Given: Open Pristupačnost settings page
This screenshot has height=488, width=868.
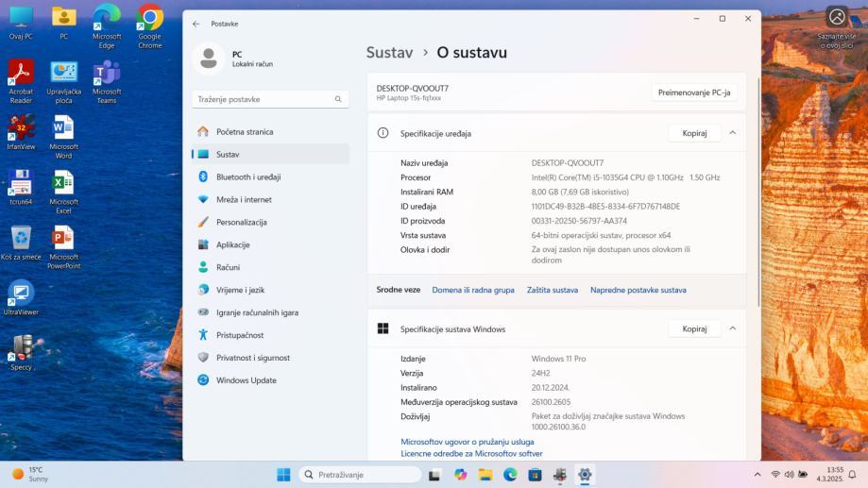Looking at the screenshot, I should 240,335.
